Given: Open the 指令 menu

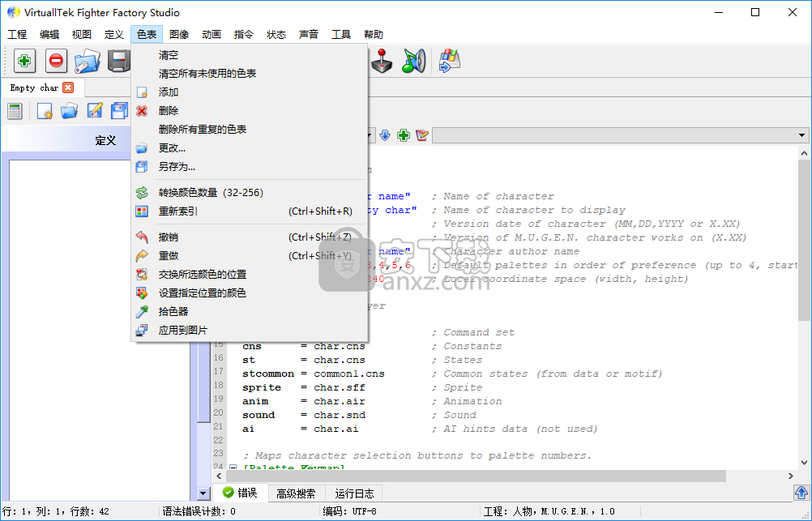Looking at the screenshot, I should pos(244,35).
